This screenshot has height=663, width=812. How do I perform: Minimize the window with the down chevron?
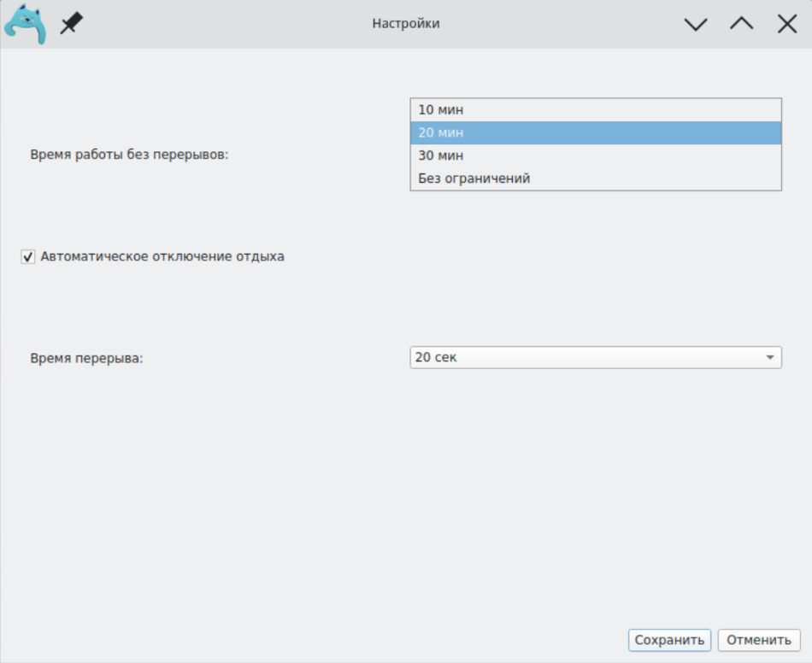(x=696, y=25)
